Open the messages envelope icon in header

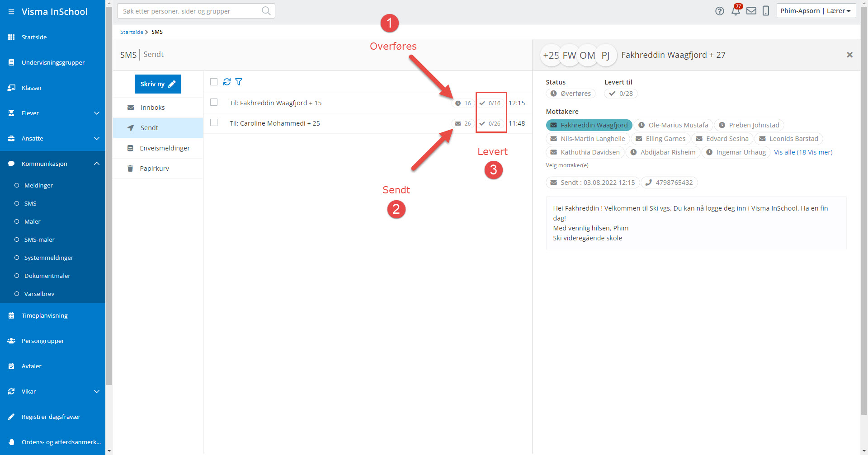click(751, 11)
